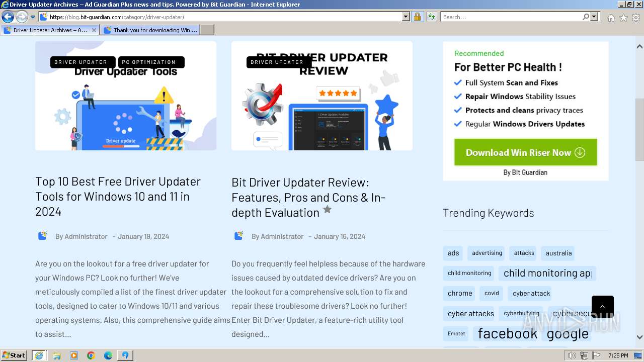The height and width of the screenshot is (362, 644).
Task: Open the Driver Updater Tools thumbnail image
Action: point(126,96)
